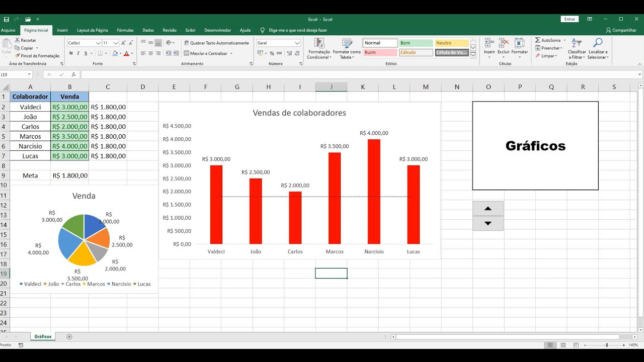Click the AutoSoma sigma icon
The image size is (644, 362).
click(538, 40)
